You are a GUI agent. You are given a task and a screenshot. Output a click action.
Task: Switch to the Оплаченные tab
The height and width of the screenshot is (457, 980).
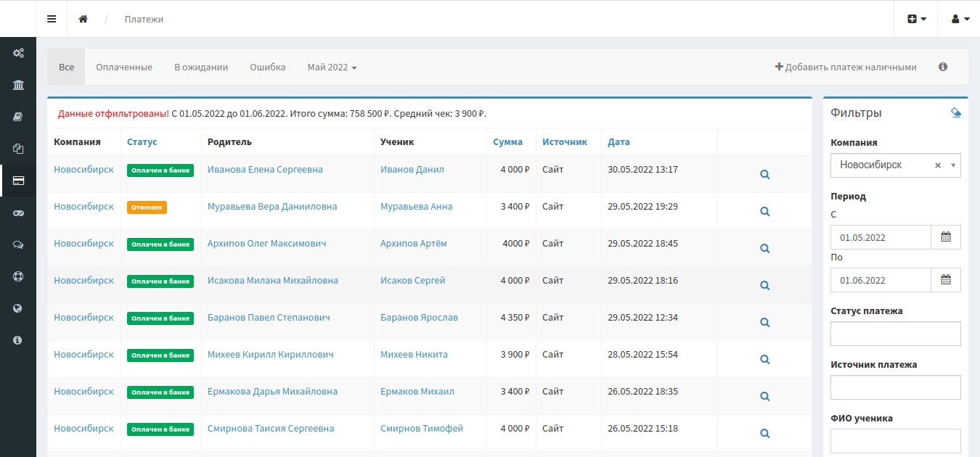point(124,67)
